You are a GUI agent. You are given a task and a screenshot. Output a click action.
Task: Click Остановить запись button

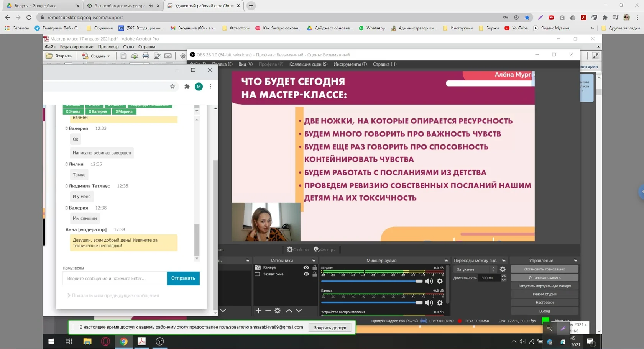point(544,278)
